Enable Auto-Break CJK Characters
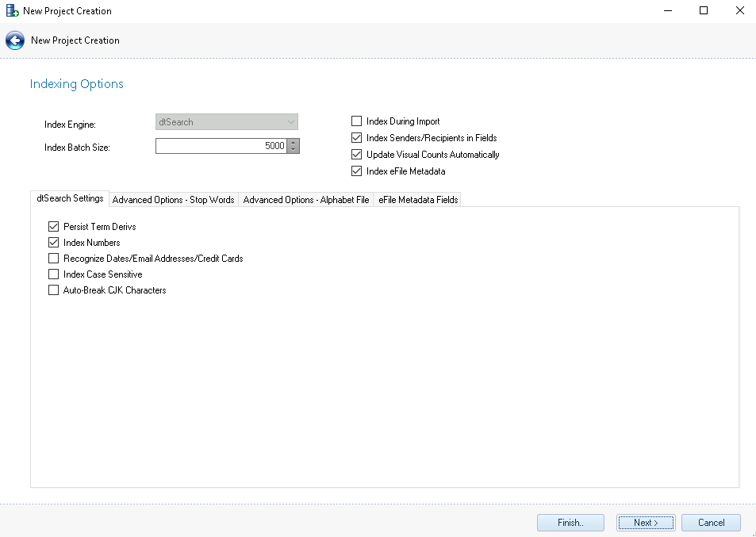756x537 pixels. (x=54, y=290)
